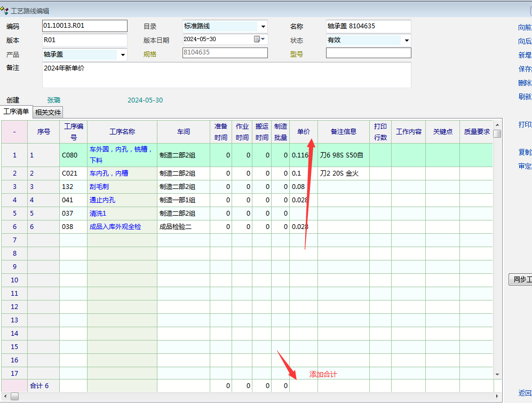Image resolution: width=532 pixels, height=403 pixels.
Task: Switch to the 相关文件 tab
Action: [x=48, y=112]
